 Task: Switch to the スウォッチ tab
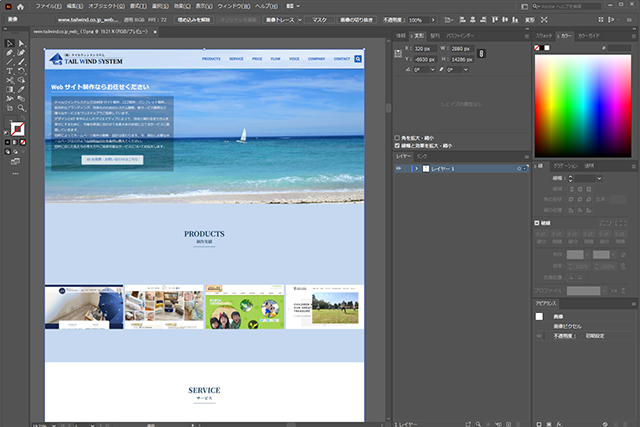[x=544, y=36]
